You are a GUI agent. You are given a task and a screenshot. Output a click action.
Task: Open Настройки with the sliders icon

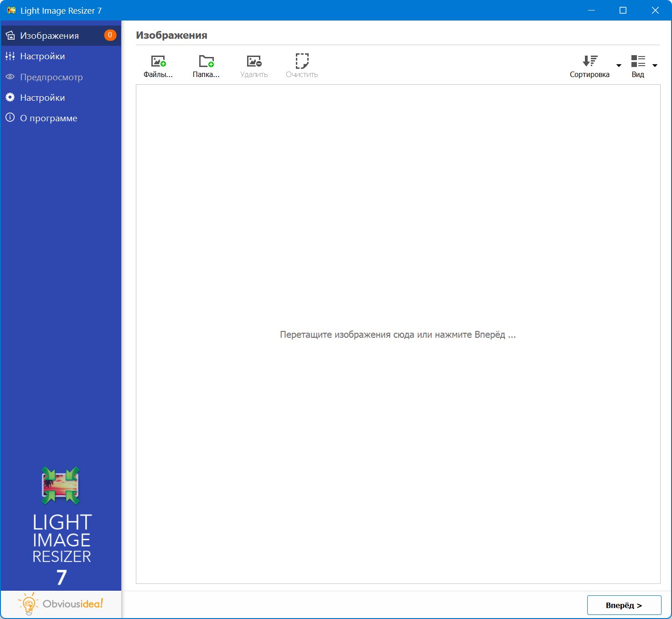(x=42, y=56)
